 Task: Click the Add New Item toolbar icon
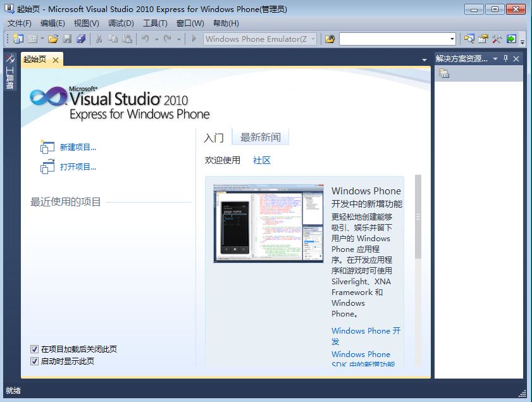click(32, 39)
